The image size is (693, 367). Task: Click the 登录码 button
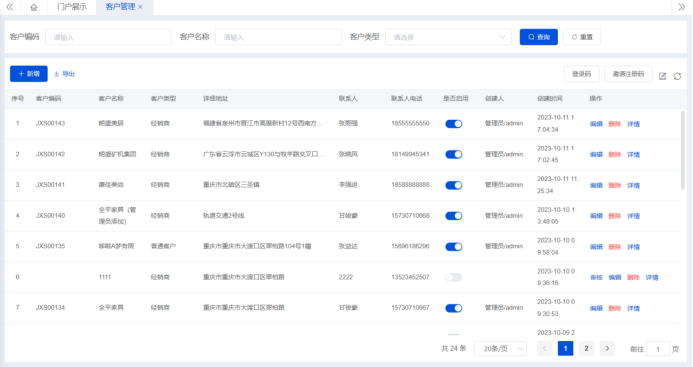[x=582, y=74]
